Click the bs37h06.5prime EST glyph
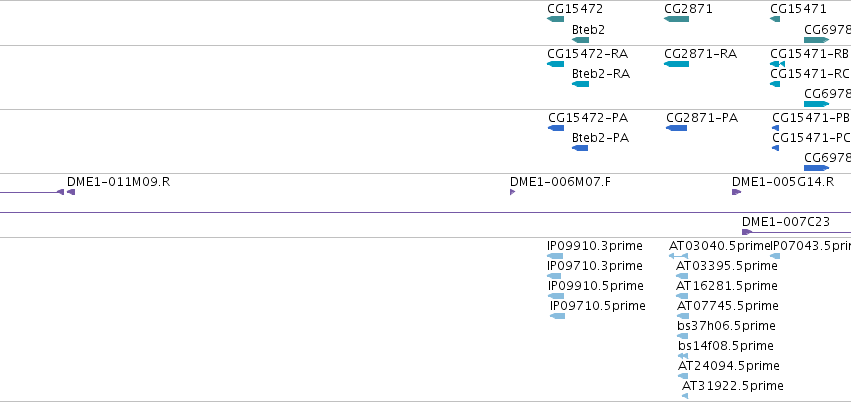 pos(683,336)
